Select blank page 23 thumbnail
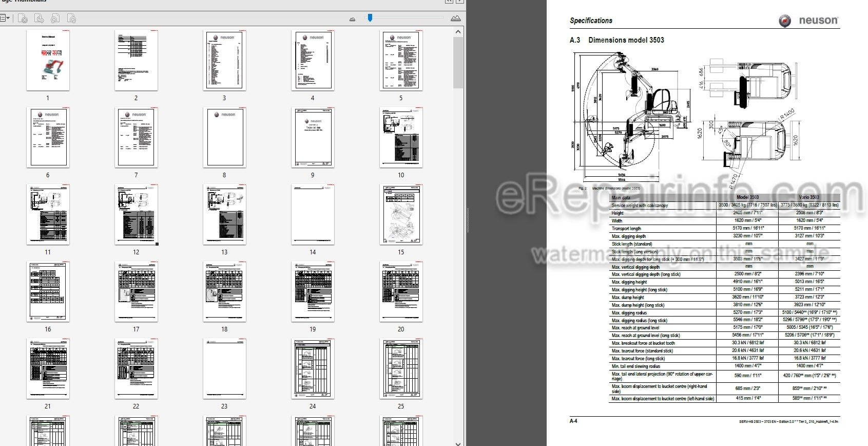 pyautogui.click(x=224, y=369)
